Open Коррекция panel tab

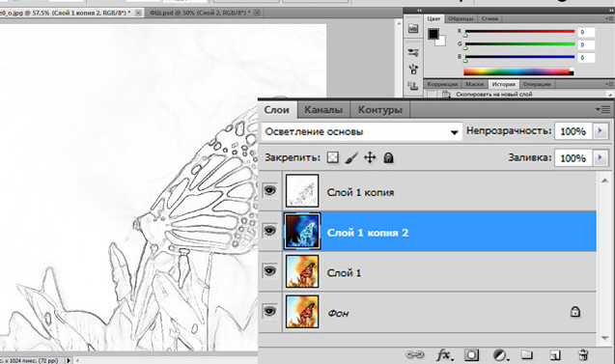[442, 84]
